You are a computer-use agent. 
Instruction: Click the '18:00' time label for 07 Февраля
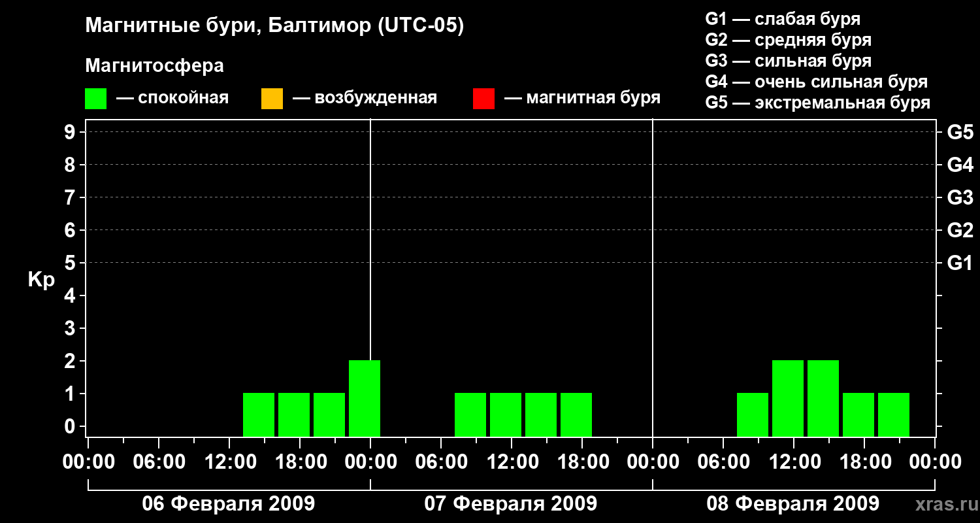(x=582, y=462)
